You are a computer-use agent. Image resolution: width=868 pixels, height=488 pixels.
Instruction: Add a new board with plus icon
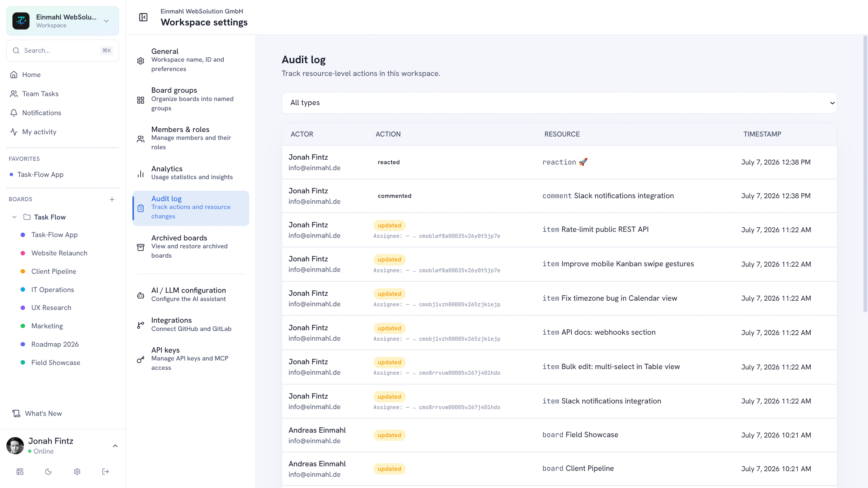pos(112,199)
